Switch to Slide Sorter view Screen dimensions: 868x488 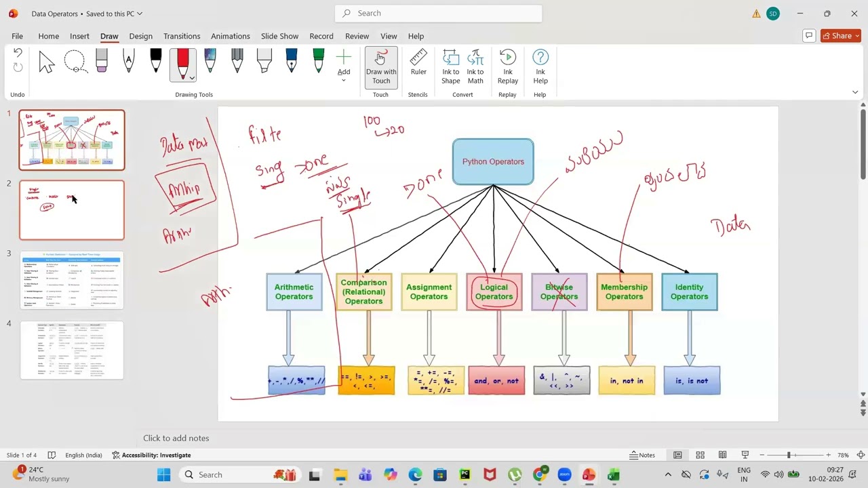pos(700,455)
